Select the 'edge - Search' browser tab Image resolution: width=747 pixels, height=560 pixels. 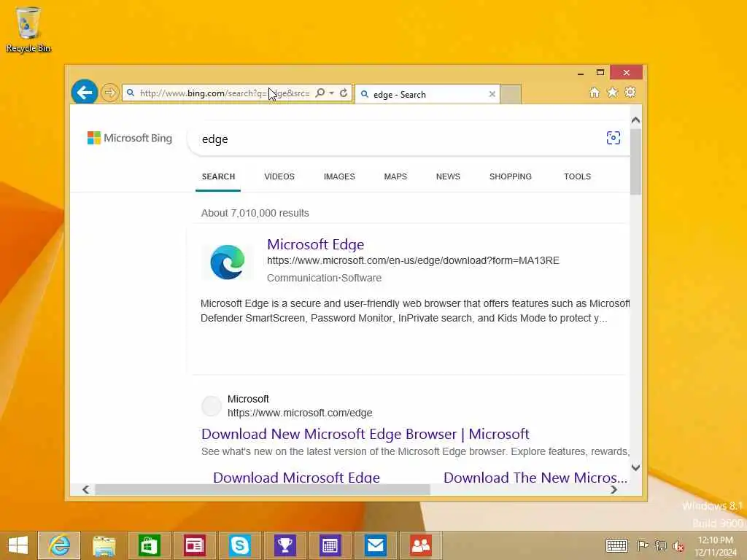[427, 94]
